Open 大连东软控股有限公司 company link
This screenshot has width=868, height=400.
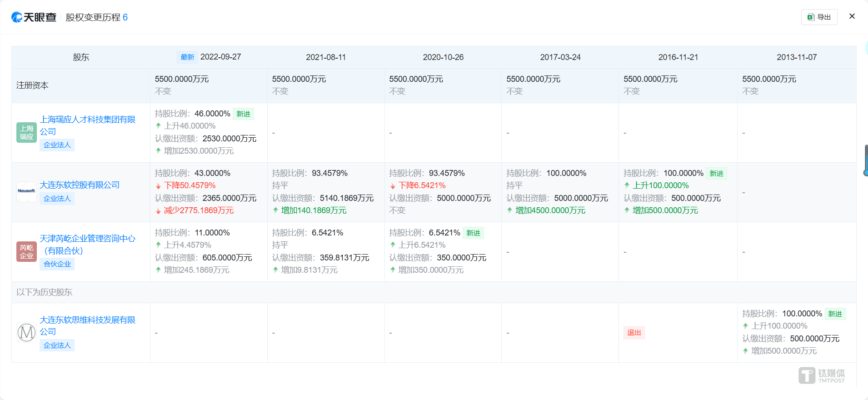click(x=80, y=185)
